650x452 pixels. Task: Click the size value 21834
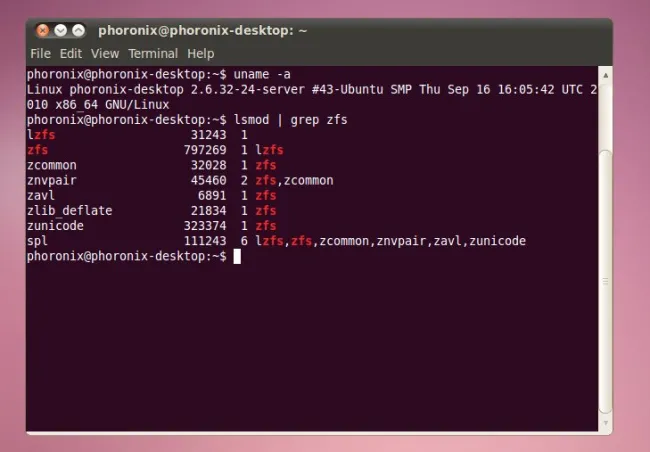[x=209, y=211]
